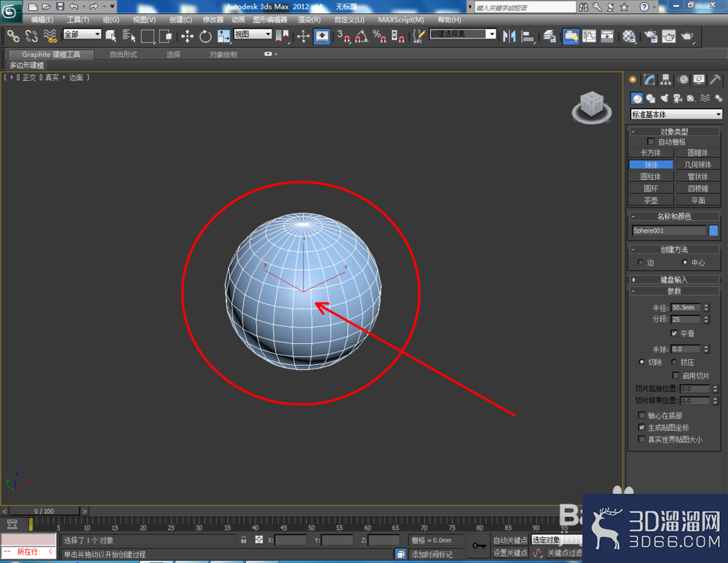The height and width of the screenshot is (563, 728).
Task: Collapse the 创建方法 rollout
Action: tap(674, 249)
